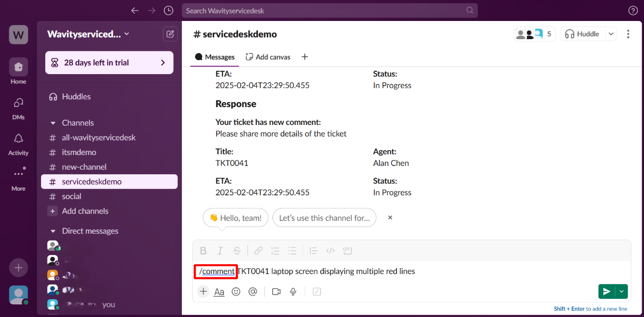The height and width of the screenshot is (317, 644).
Task: Open the all-wavityservicedesk channel
Action: (x=109, y=138)
